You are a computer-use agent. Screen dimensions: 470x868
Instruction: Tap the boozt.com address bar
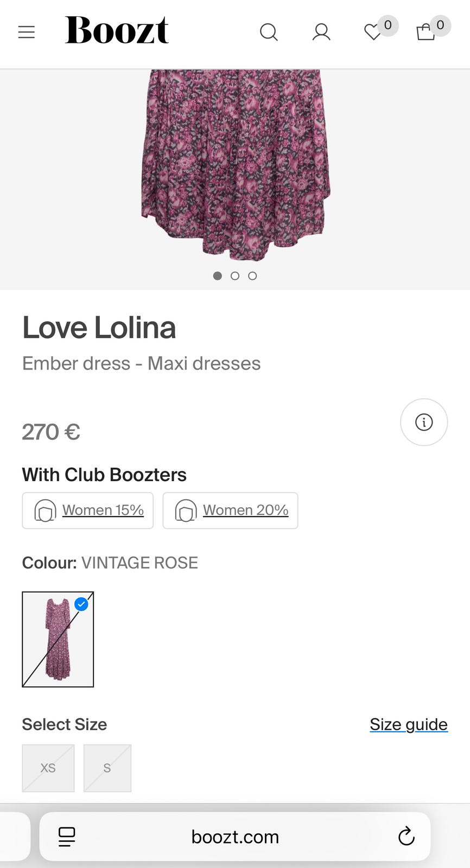[x=235, y=837]
